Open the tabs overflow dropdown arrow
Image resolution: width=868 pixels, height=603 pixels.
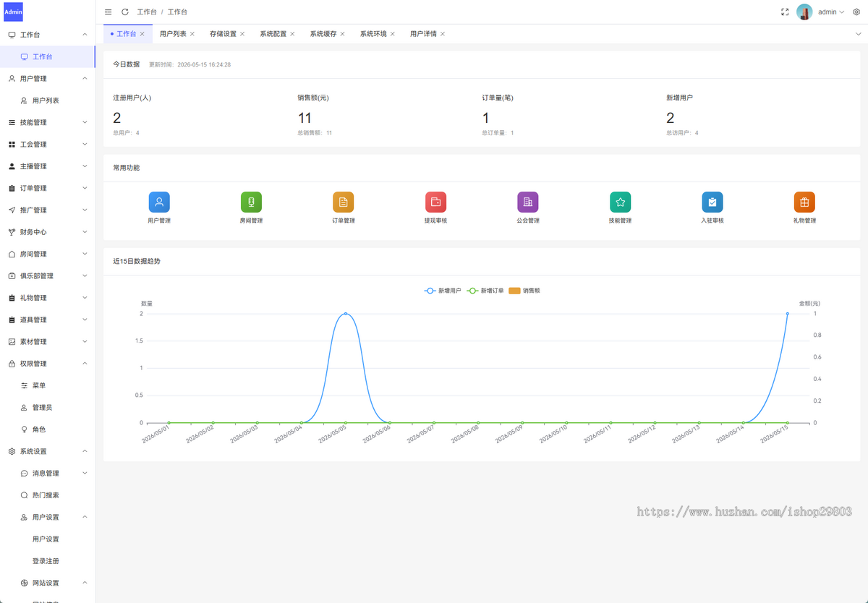[859, 34]
